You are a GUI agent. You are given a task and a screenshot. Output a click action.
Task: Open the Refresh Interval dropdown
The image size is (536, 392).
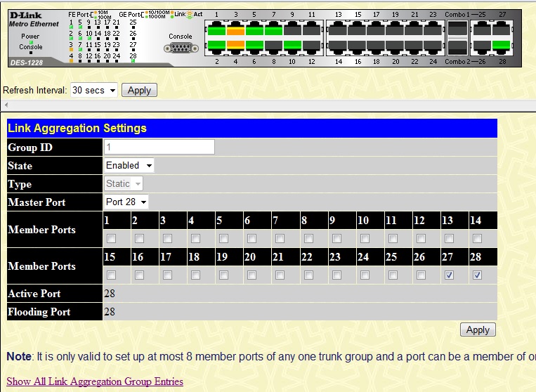(93, 90)
